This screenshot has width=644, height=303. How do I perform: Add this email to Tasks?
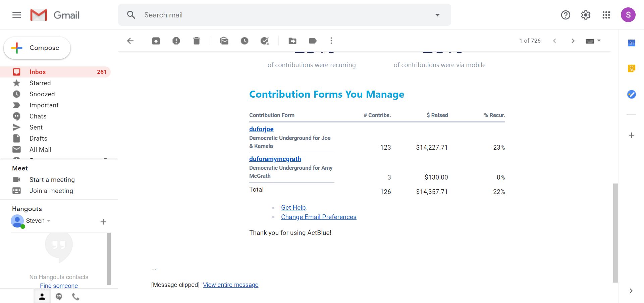pos(265,41)
